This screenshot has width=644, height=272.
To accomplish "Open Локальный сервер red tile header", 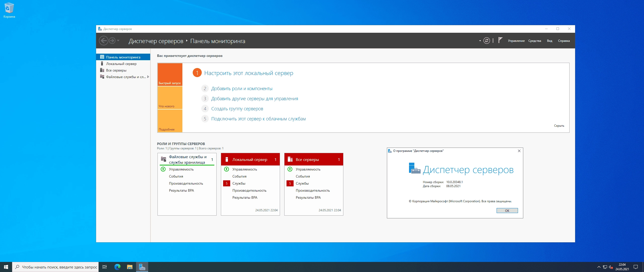I will [x=250, y=159].
